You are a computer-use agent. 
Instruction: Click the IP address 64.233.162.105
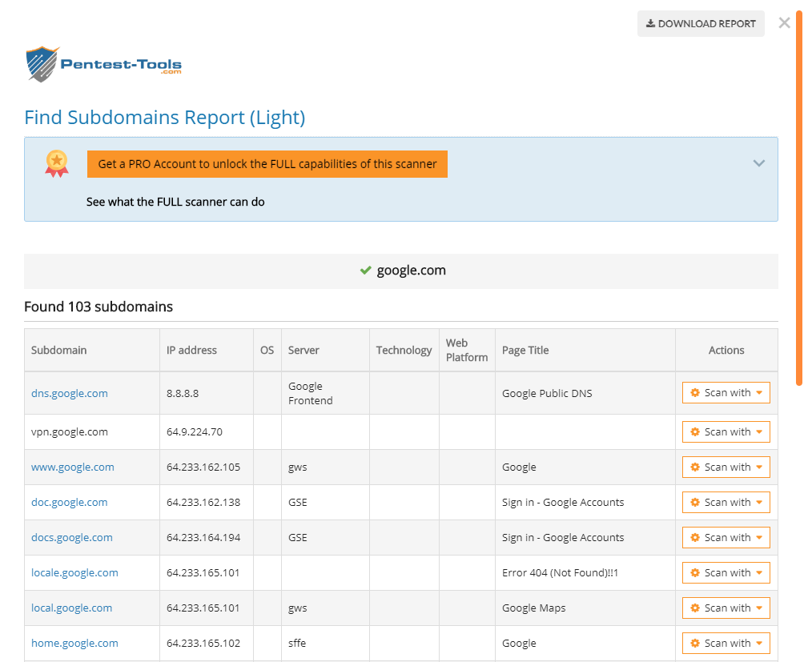click(x=203, y=467)
